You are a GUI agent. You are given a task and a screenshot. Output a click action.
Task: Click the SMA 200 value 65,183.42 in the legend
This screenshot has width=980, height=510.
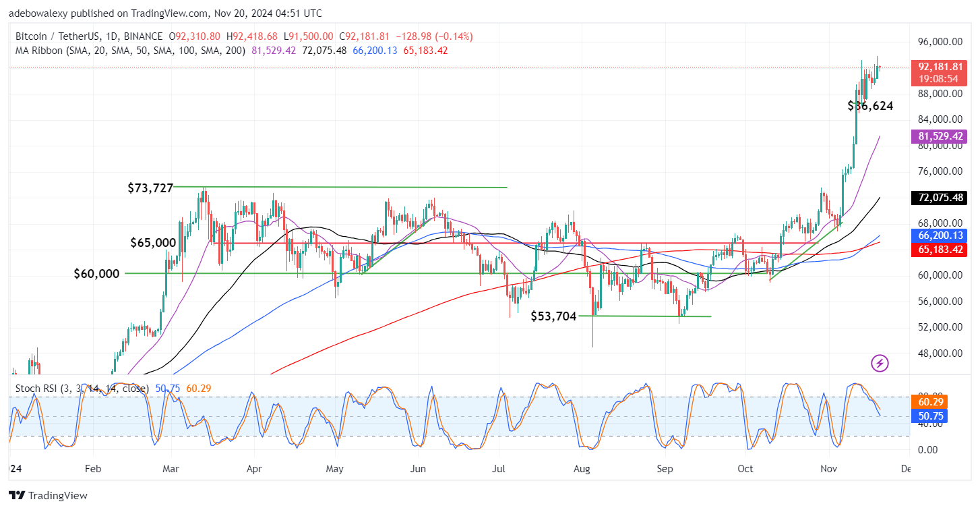click(424, 51)
